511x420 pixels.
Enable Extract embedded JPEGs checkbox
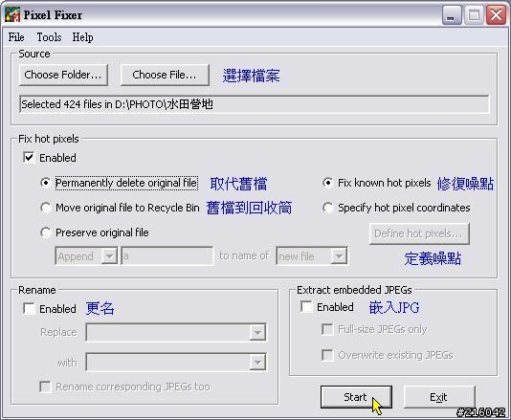306,306
